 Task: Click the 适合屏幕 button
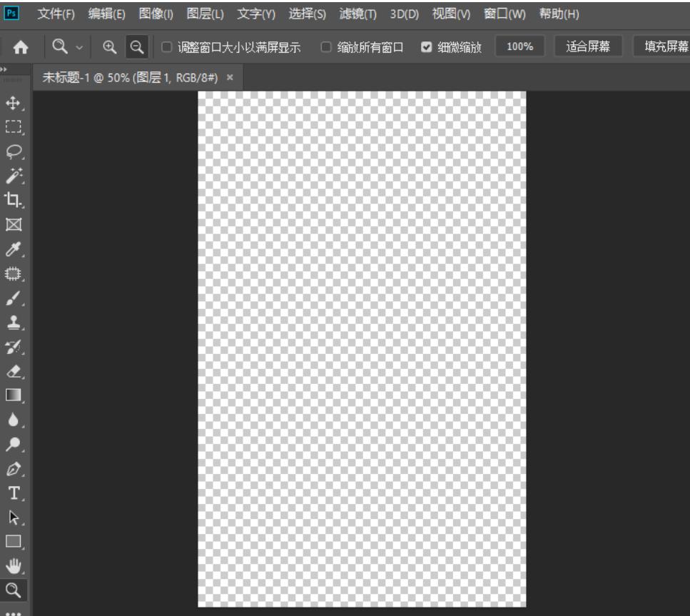(587, 47)
